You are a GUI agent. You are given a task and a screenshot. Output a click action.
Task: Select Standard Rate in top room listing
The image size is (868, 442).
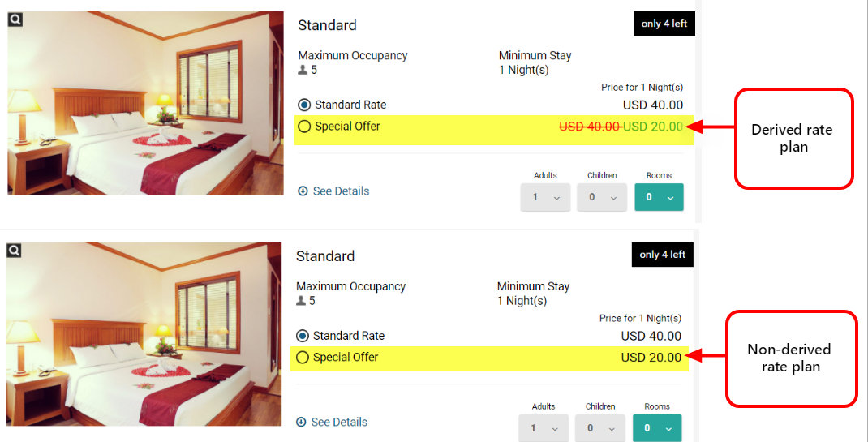pyautogui.click(x=304, y=105)
